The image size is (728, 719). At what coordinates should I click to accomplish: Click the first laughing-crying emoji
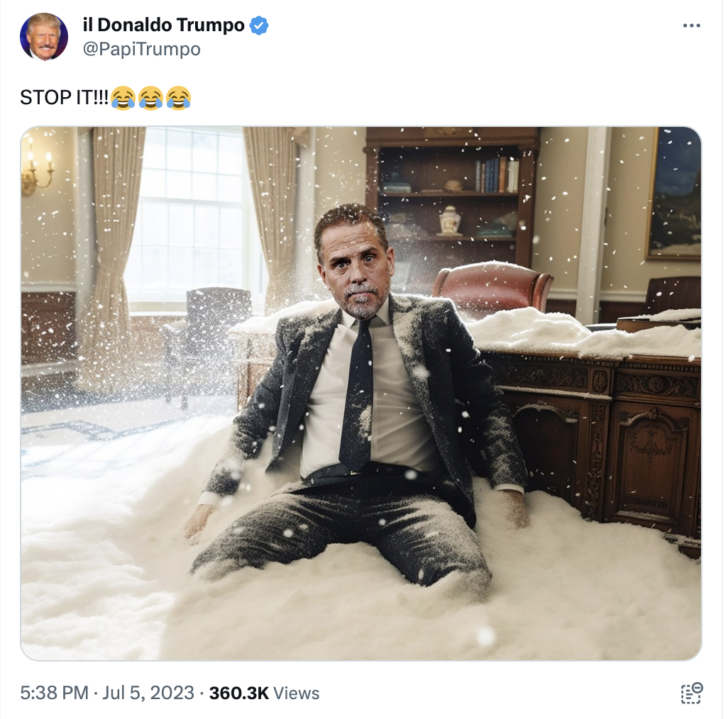(123, 98)
